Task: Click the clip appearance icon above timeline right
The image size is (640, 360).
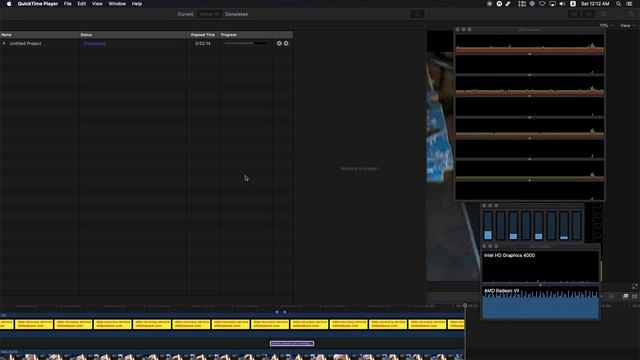Action: 625,296
